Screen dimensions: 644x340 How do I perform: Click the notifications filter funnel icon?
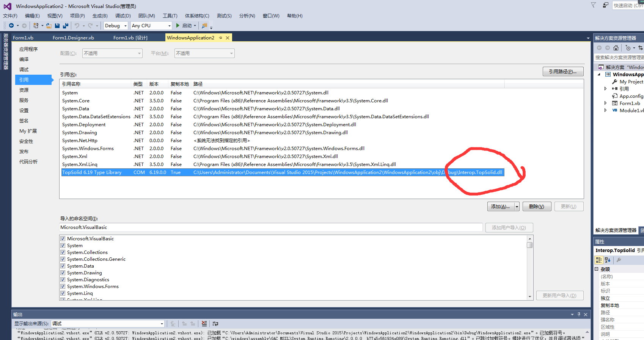594,5
